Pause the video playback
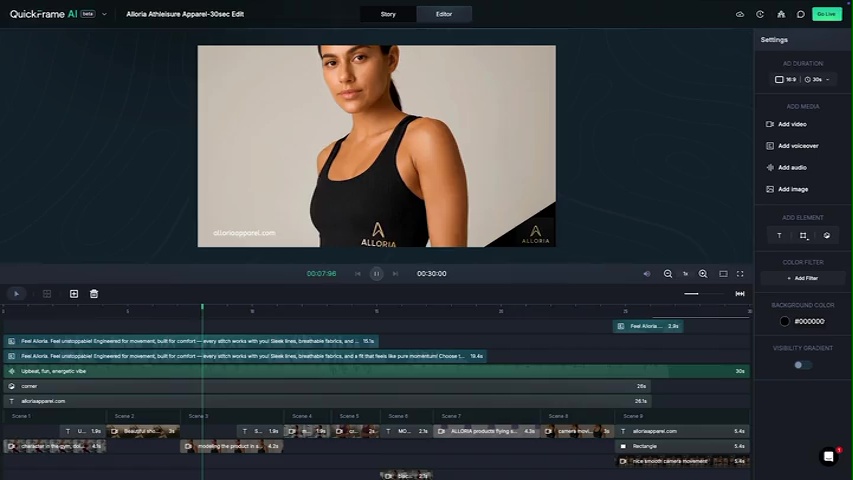Screen dimensions: 853x480 tap(376, 274)
